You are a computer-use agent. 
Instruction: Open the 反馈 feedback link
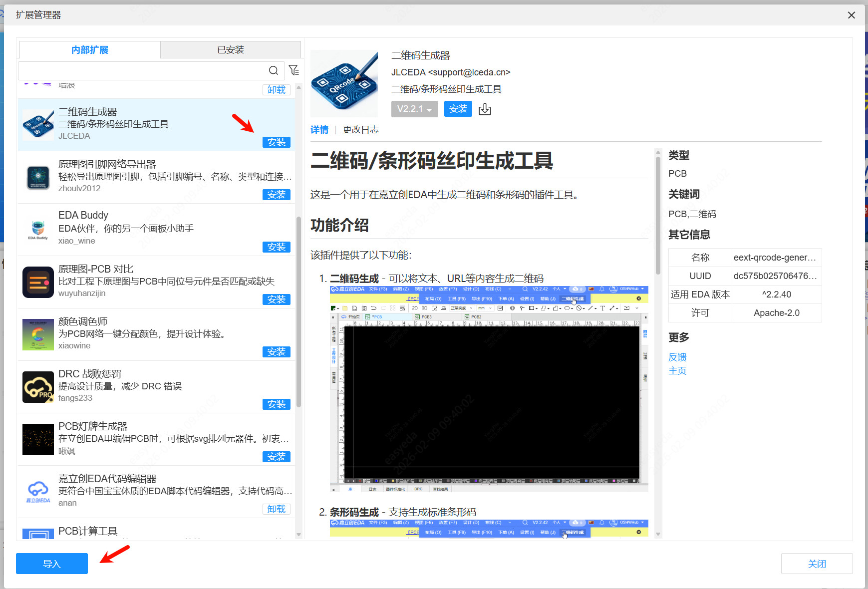pos(677,357)
